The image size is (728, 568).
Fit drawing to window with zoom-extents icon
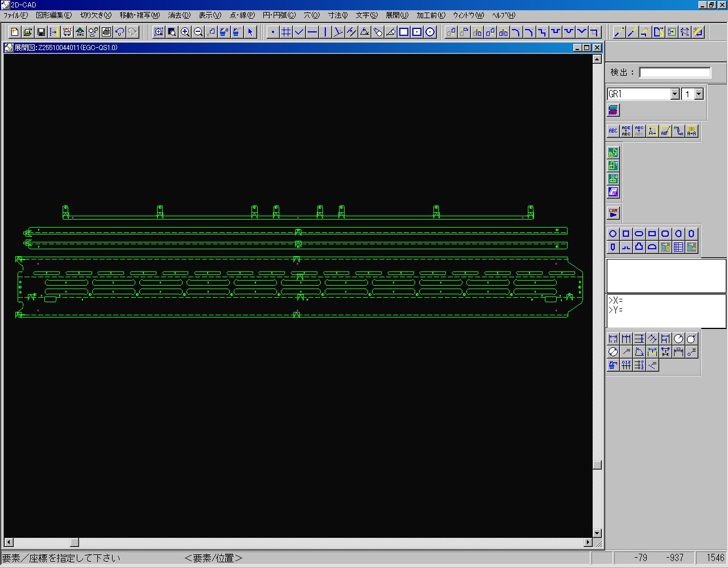pyautogui.click(x=159, y=32)
